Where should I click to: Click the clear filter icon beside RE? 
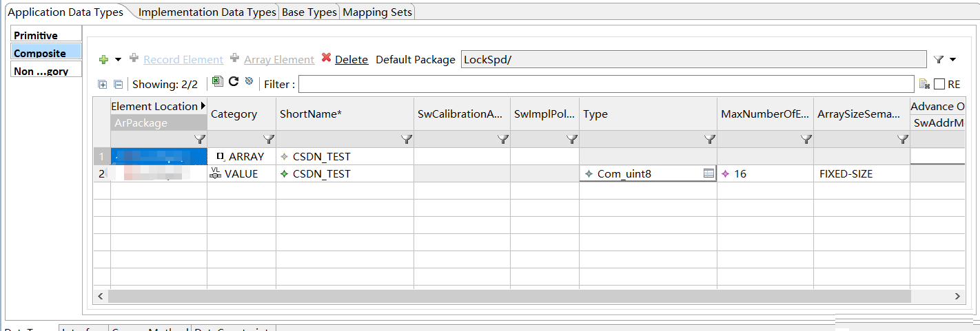coord(925,84)
